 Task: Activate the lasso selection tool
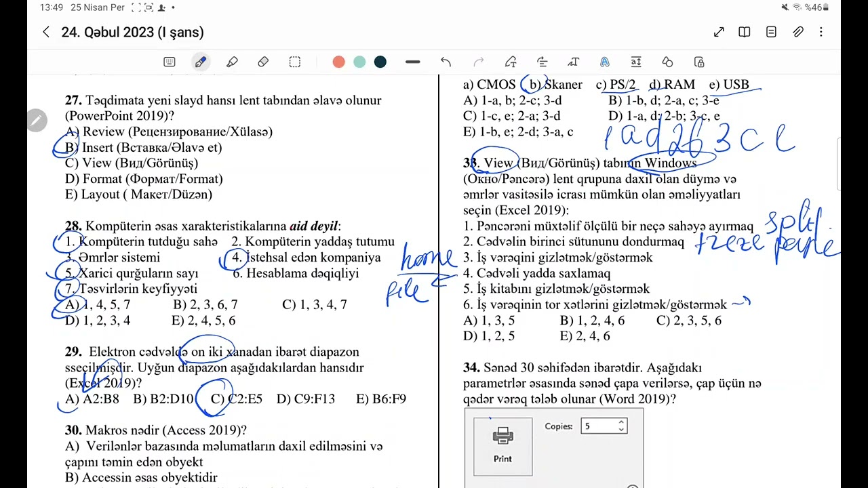[x=294, y=62]
